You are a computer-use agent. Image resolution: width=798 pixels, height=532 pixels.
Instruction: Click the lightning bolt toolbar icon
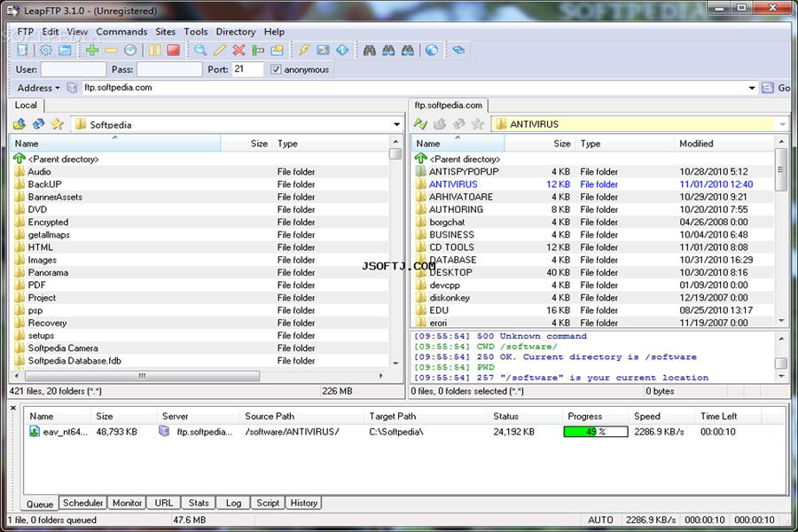(x=303, y=51)
